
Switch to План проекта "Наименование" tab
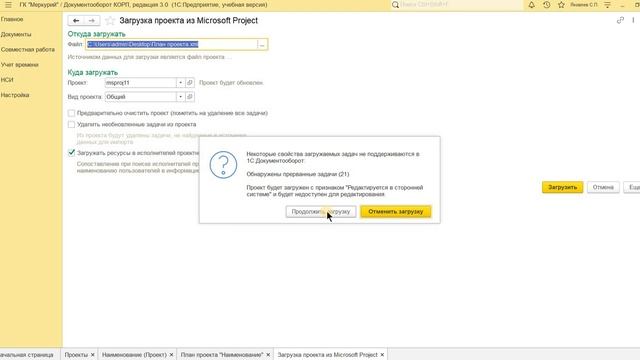[222, 355]
